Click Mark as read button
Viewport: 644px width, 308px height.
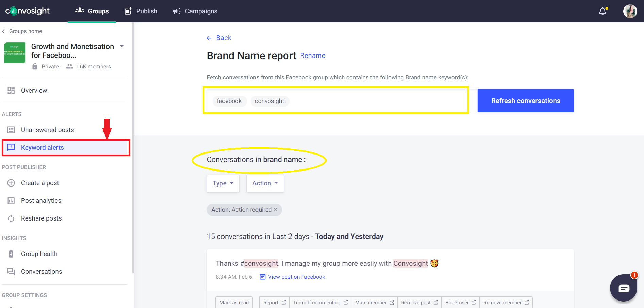(x=234, y=303)
